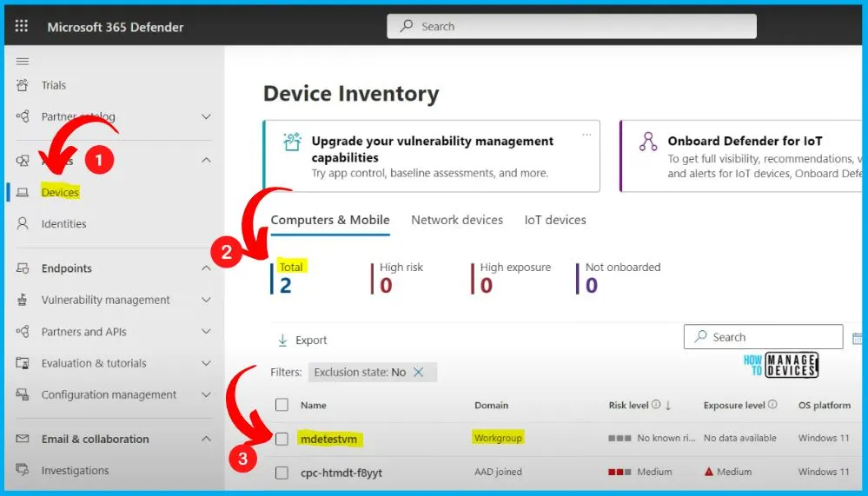Expand the Partner catalog chevron
The height and width of the screenshot is (496, 868).
tap(206, 116)
